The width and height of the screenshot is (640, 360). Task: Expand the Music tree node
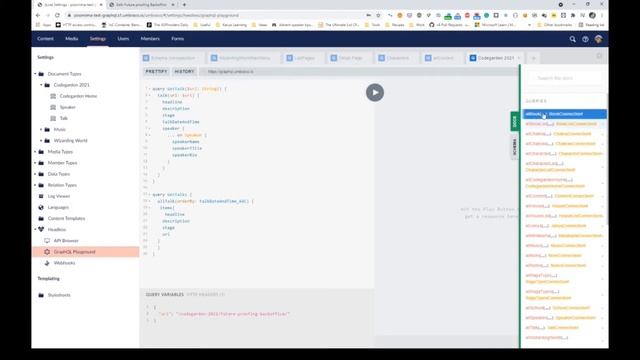[41, 129]
